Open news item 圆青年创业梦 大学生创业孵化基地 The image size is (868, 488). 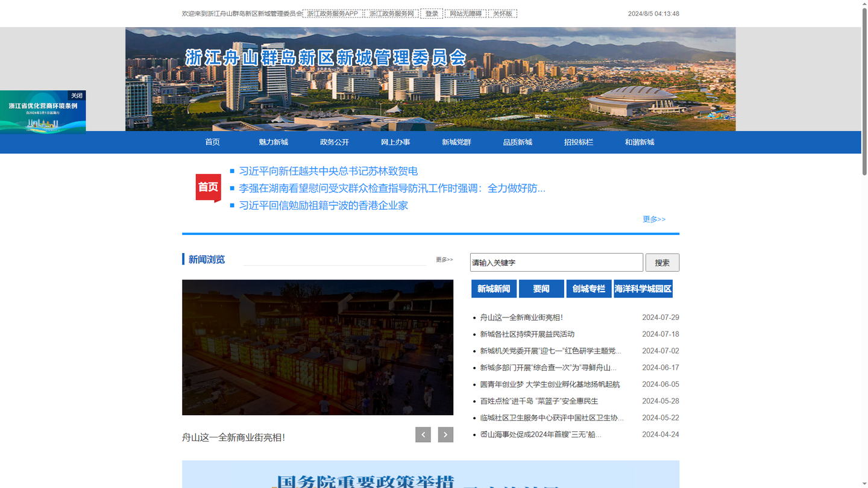pos(550,384)
